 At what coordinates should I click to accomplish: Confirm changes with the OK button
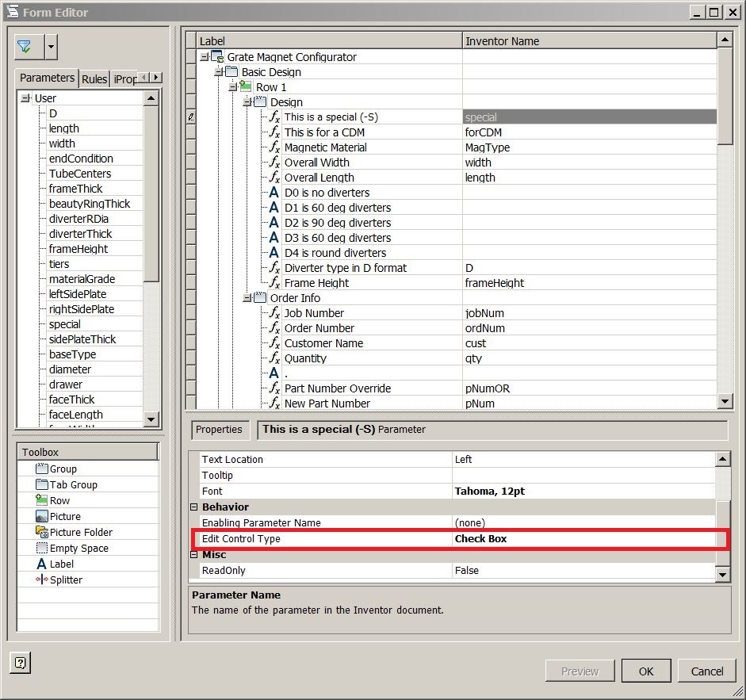647,671
